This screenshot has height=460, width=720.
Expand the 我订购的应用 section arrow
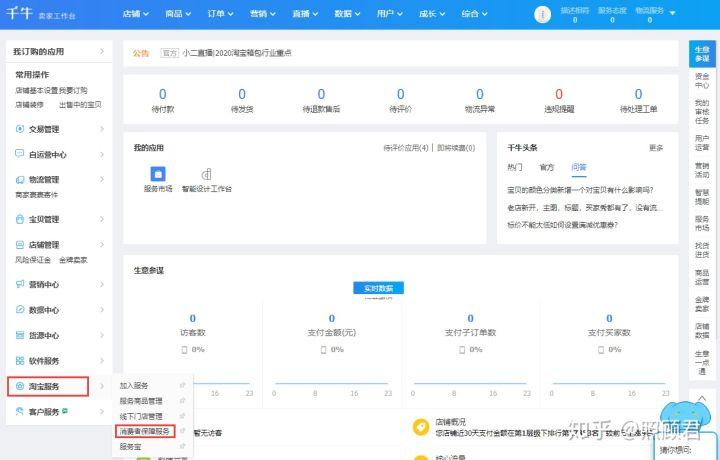click(102, 51)
